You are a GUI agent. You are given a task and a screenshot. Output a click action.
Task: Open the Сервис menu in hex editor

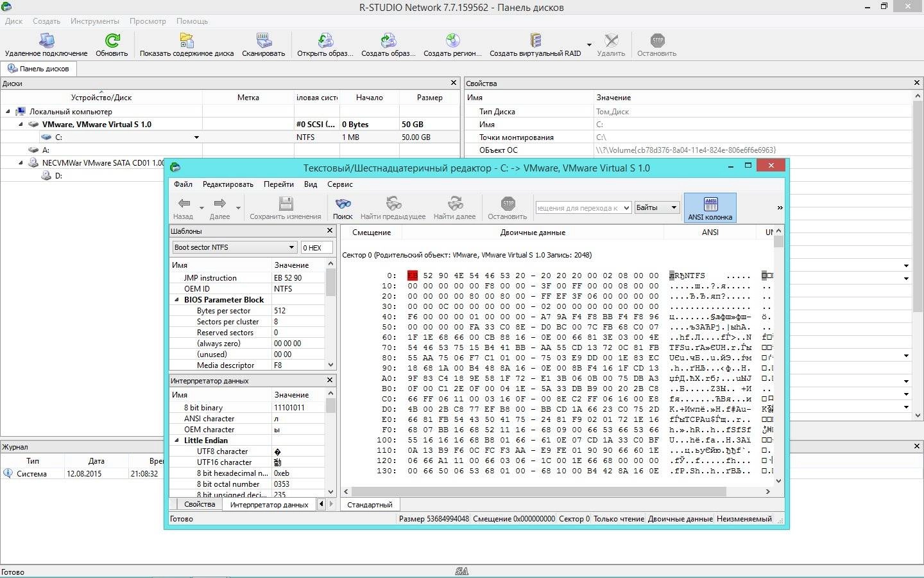tap(340, 184)
